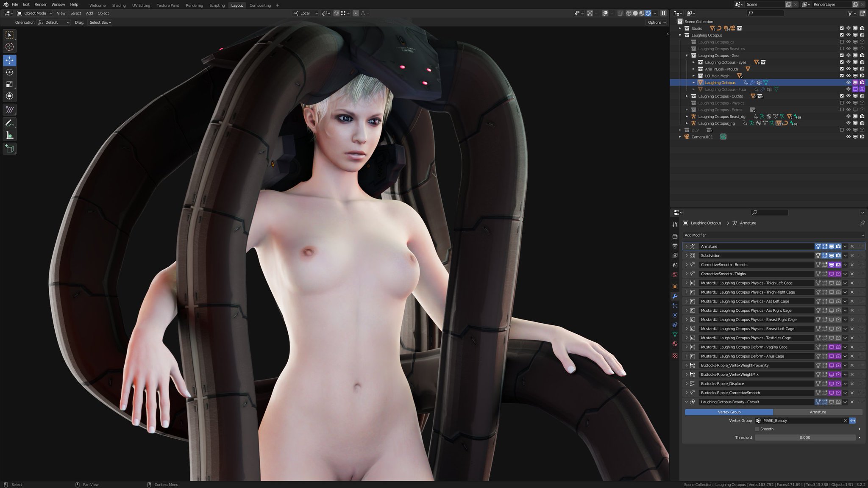Hide LO_Hair_Mesh with its eye icon
This screenshot has height=488, width=868.
pos(848,76)
